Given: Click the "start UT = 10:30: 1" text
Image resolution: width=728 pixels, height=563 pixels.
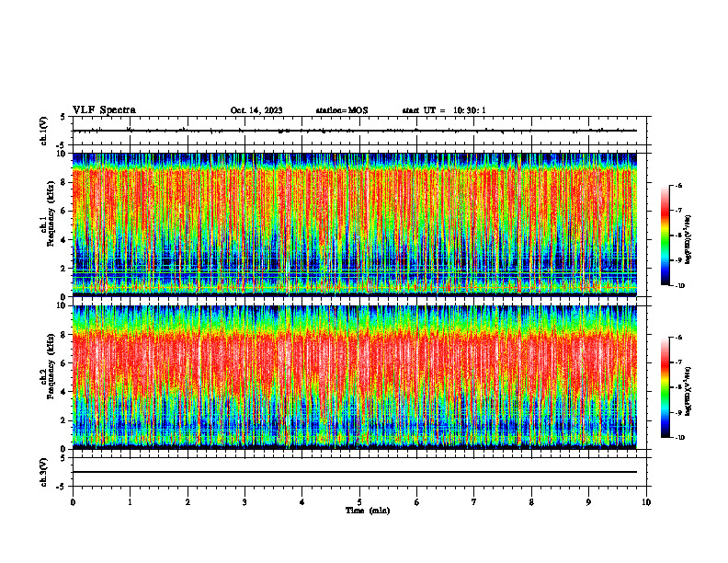Looking at the screenshot, I should [444, 110].
